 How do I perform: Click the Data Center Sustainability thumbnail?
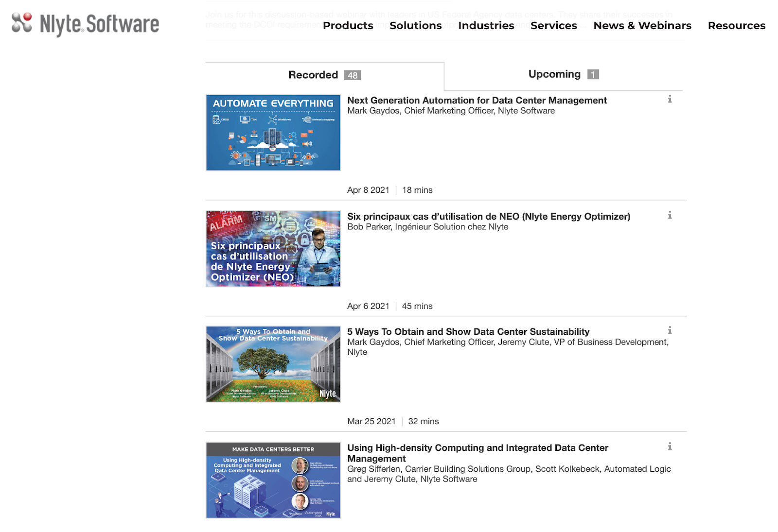(273, 364)
